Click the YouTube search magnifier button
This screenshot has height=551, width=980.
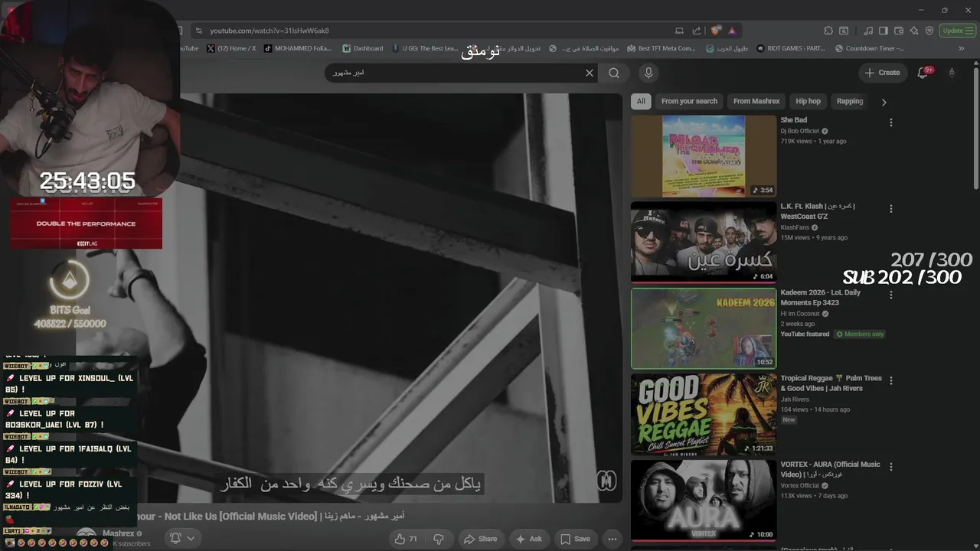pyautogui.click(x=614, y=73)
